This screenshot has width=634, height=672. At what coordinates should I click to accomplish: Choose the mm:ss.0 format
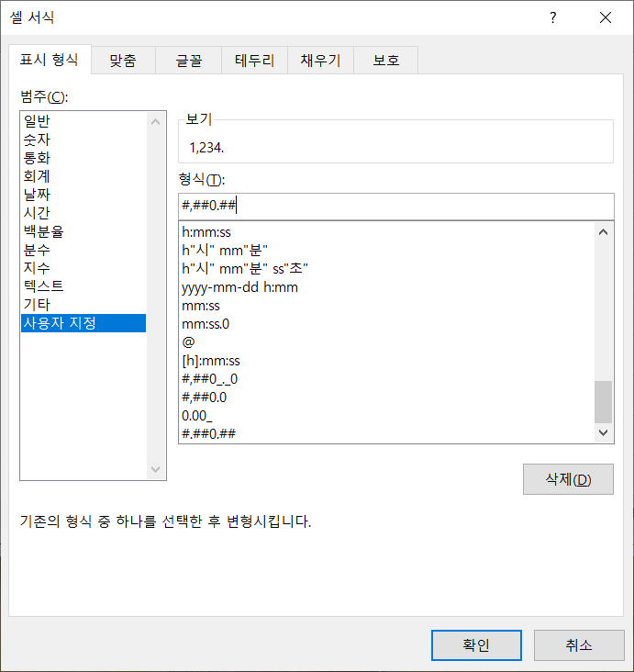pyautogui.click(x=387, y=324)
